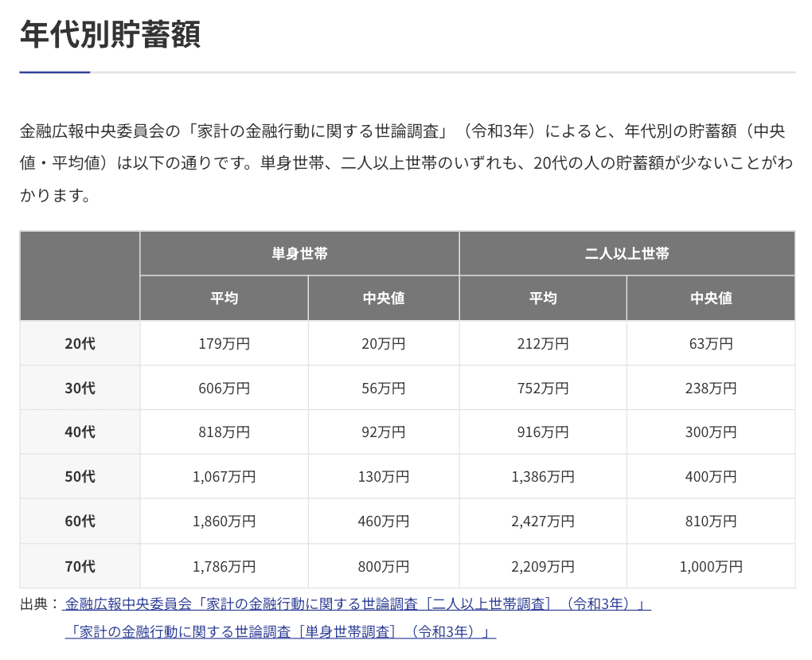Viewport: 812px width, 660px height.
Task: Click the 中央値 header under 二人以上世帯
Action: [x=710, y=299]
